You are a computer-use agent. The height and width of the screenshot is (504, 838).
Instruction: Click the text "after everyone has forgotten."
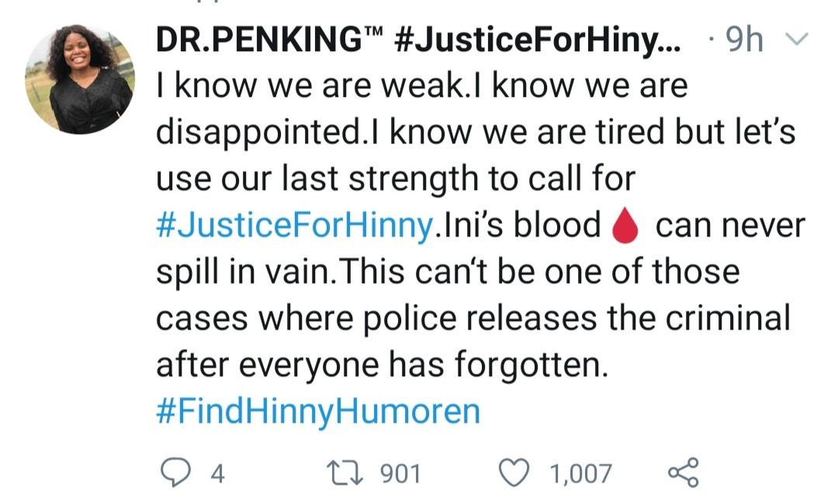(379, 364)
